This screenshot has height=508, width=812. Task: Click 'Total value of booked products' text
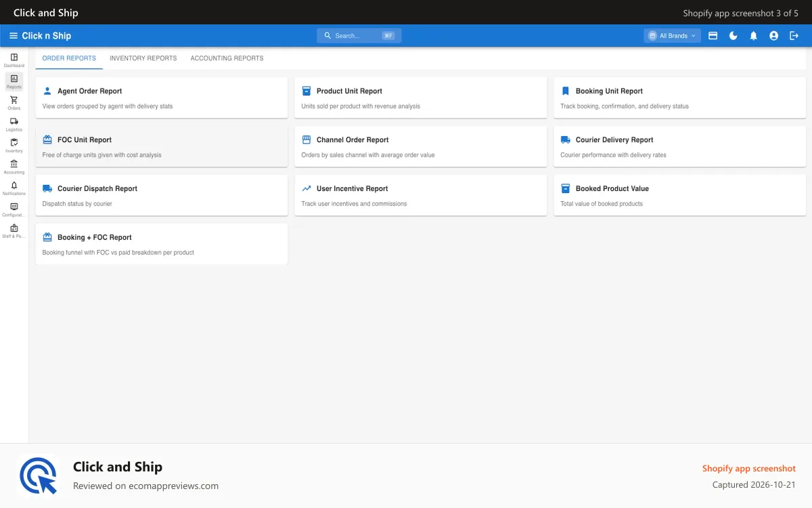[602, 204]
